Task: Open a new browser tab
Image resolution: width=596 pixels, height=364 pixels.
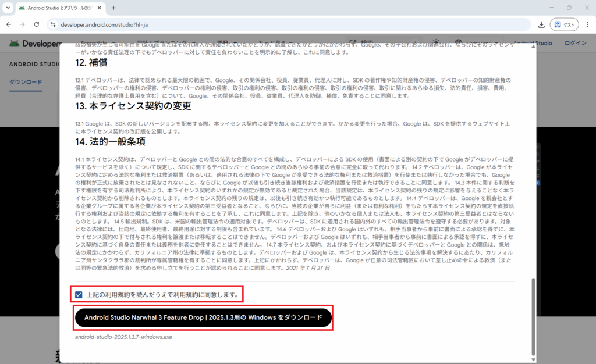Action: [x=113, y=8]
